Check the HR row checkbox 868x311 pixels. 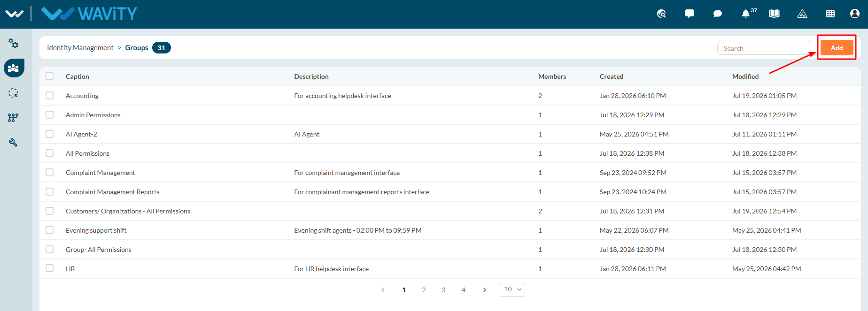click(x=50, y=268)
